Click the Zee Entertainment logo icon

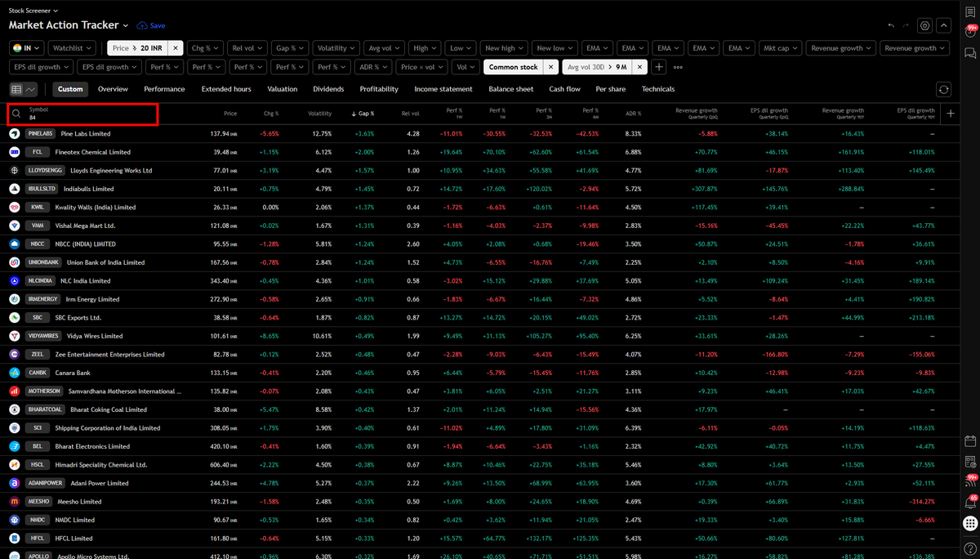[15, 355]
